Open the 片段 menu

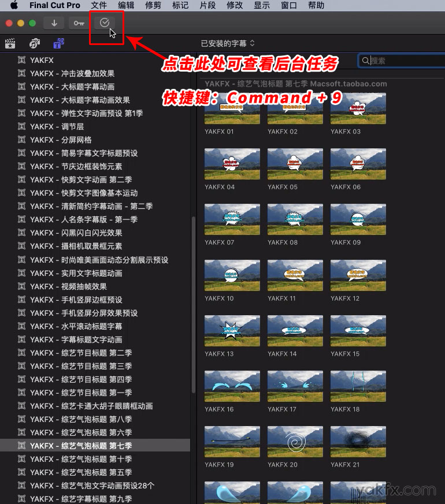coord(207,5)
